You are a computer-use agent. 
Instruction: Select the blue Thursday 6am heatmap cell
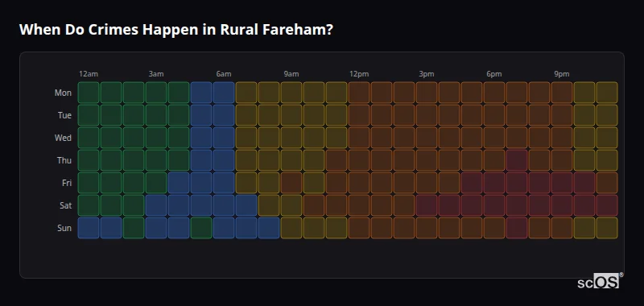pos(224,160)
